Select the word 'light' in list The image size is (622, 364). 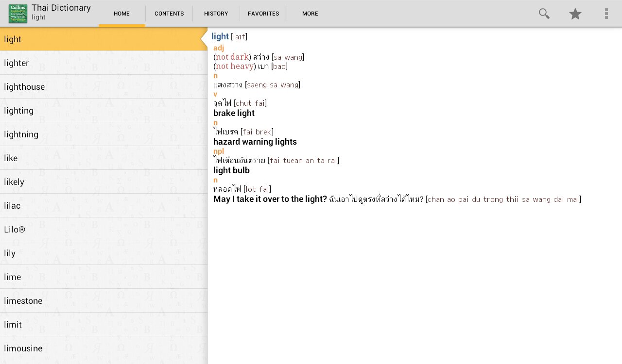point(97,39)
